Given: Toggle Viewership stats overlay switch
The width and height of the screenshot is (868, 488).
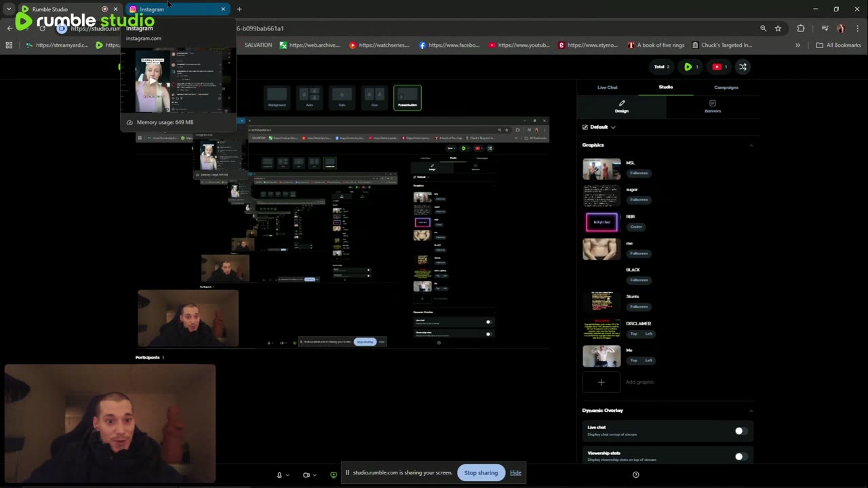Looking at the screenshot, I should click(x=740, y=456).
